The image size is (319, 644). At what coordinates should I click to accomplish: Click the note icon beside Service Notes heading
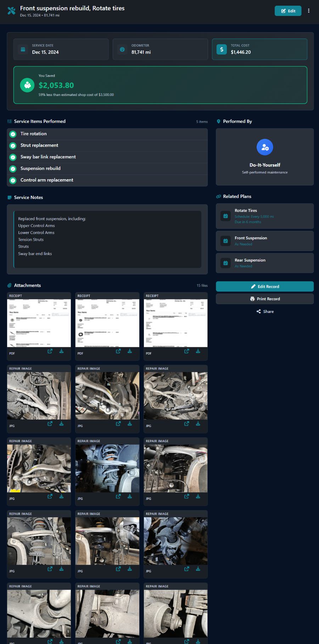point(10,198)
